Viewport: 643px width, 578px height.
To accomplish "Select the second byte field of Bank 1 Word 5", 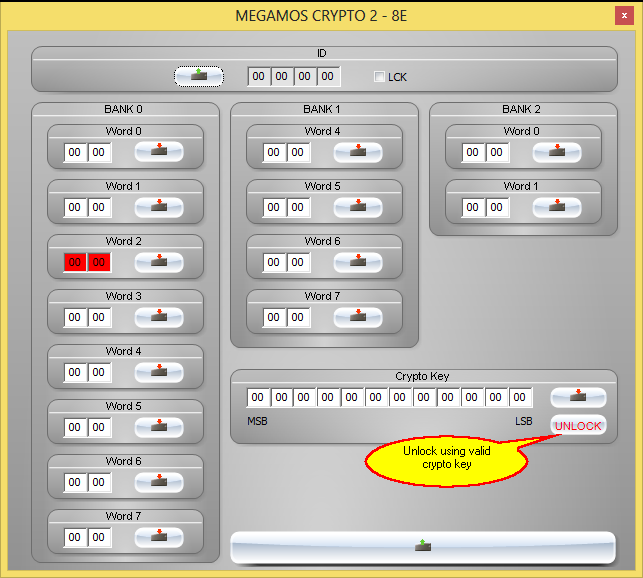I will (x=298, y=207).
